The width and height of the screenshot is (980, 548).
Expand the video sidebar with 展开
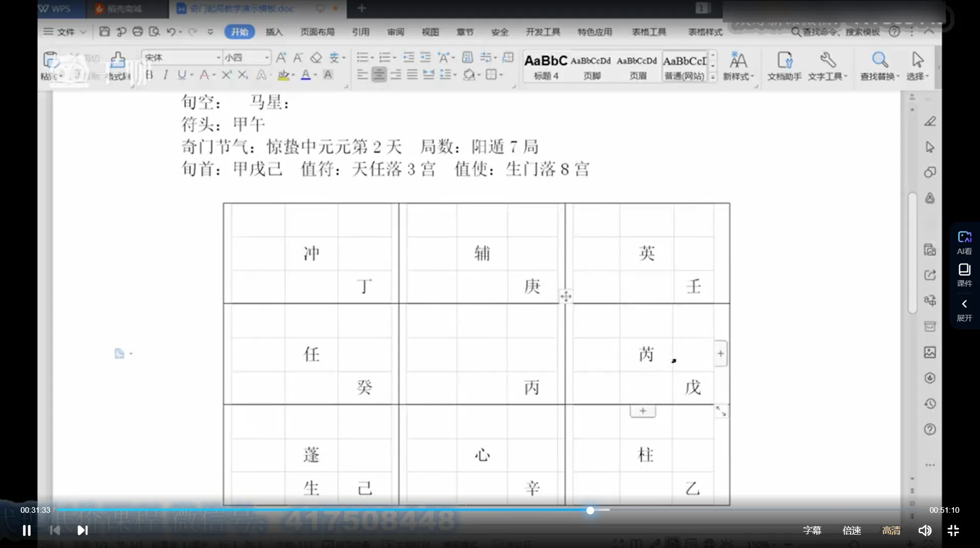964,310
